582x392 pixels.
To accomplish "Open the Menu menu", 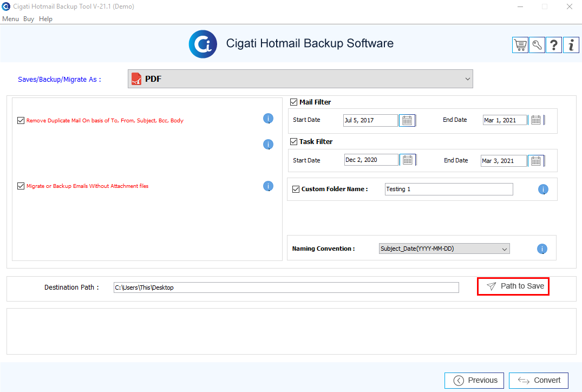I will (x=10, y=19).
